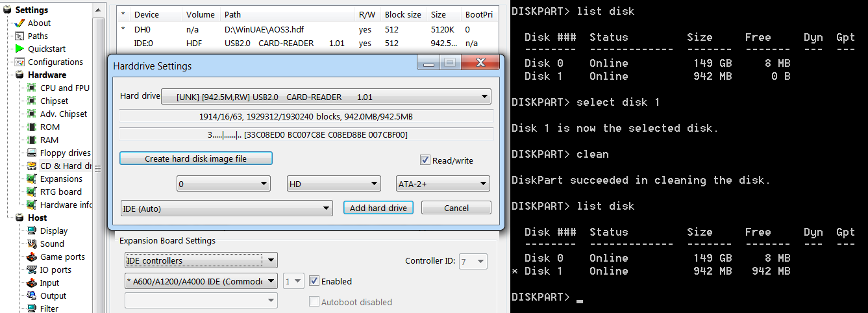The height and width of the screenshot is (313, 868).
Task: Select the Chipset icon
Action: (x=31, y=101)
